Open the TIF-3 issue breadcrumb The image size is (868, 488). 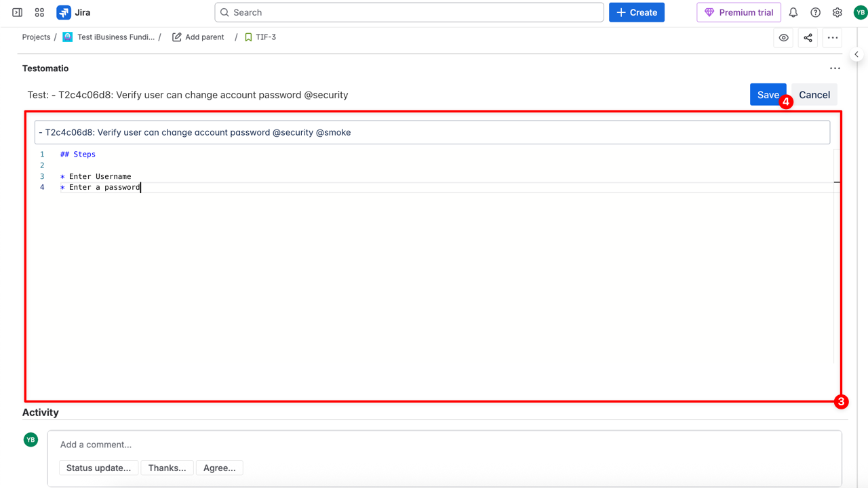[x=265, y=37]
